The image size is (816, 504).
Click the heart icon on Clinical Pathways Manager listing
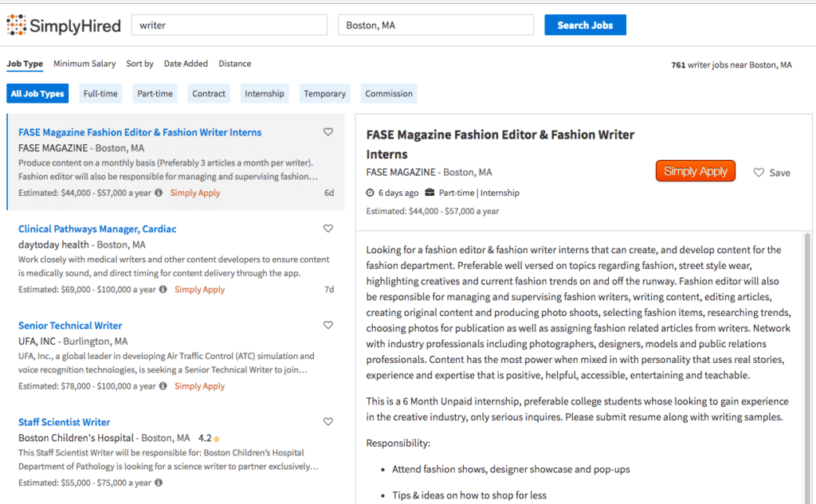328,228
